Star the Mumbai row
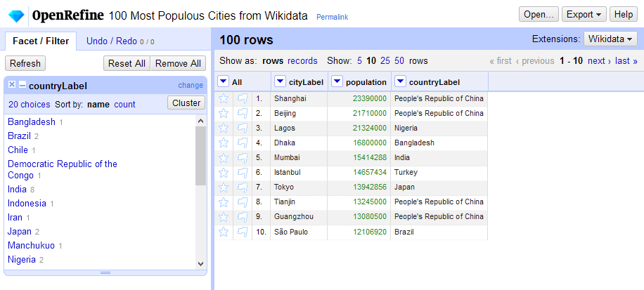 [224, 158]
